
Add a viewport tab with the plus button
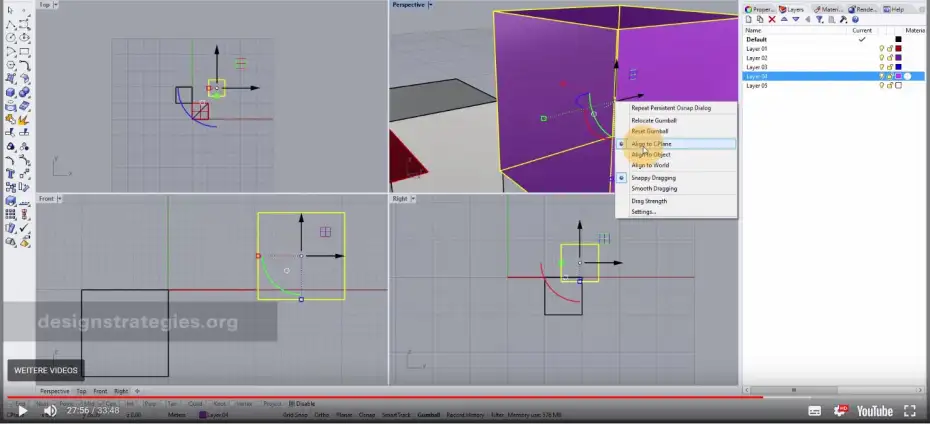138,391
